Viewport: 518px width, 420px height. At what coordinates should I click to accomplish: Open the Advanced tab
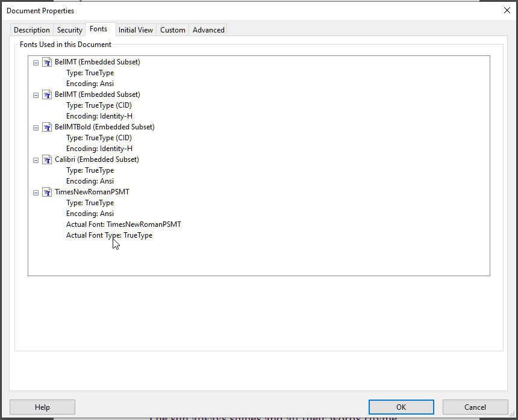click(x=208, y=29)
